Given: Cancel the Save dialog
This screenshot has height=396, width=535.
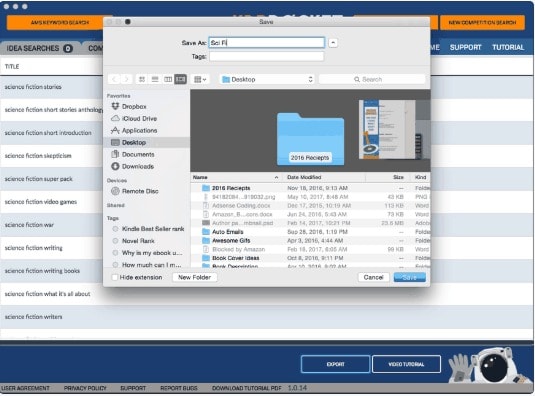Looking at the screenshot, I should click(x=373, y=277).
